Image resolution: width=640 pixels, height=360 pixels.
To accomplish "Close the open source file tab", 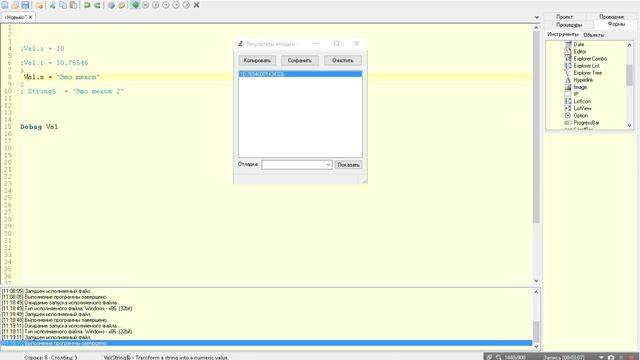I will click(x=31, y=17).
